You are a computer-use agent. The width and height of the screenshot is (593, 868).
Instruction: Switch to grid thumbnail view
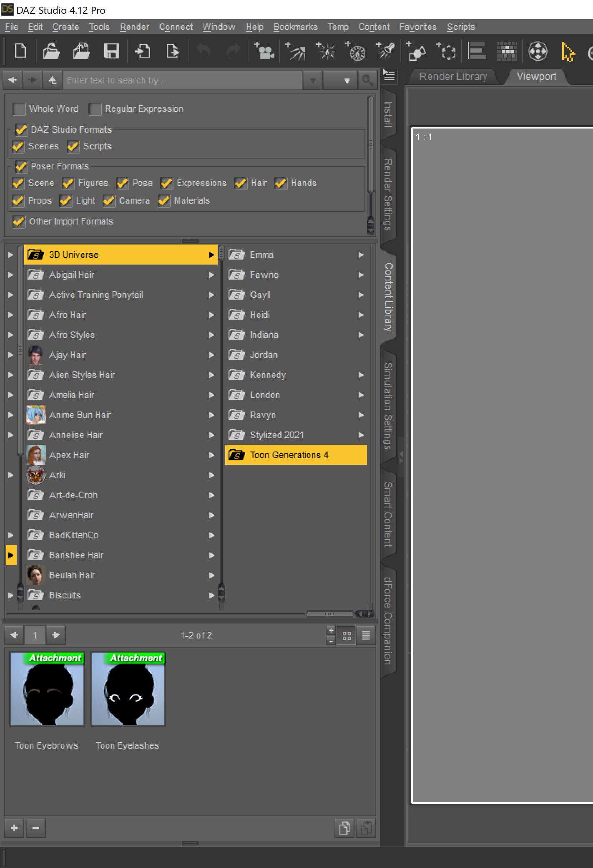point(347,636)
